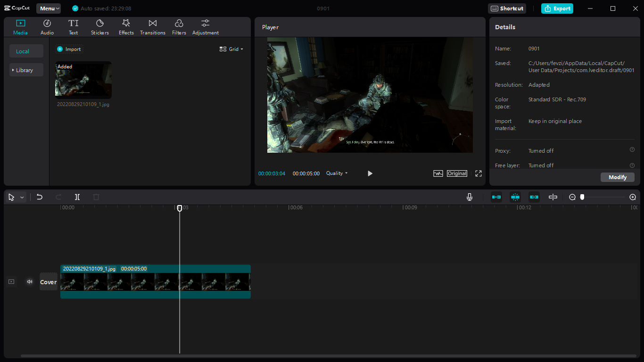Viewport: 644px width, 362px height.
Task: Toggle auto snapping in timeline
Action: click(x=515, y=197)
